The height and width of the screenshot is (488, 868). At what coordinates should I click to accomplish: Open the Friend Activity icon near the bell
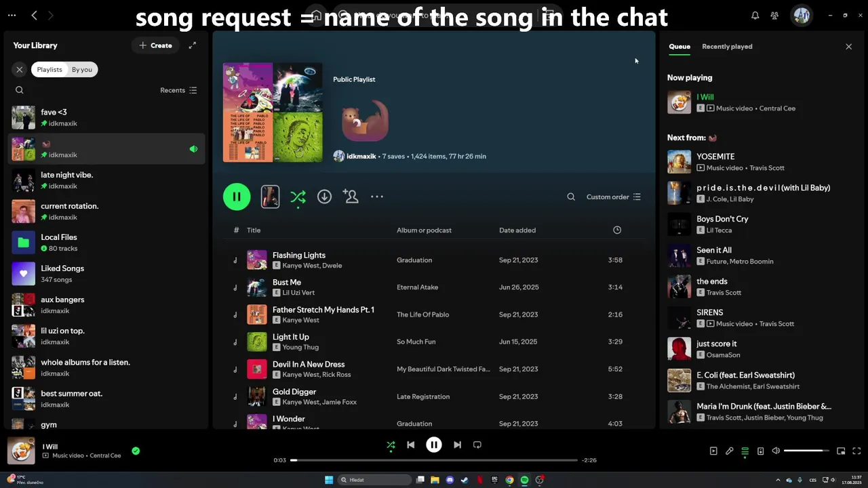point(774,15)
